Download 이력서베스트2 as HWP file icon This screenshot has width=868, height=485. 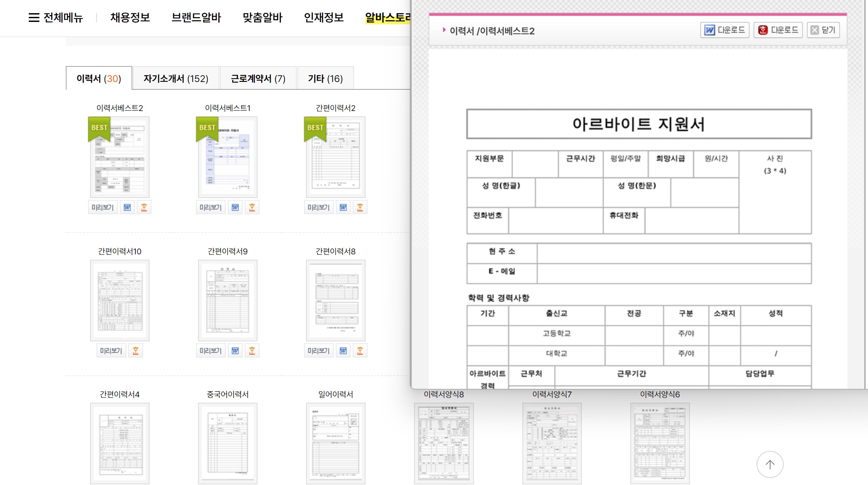(144, 207)
